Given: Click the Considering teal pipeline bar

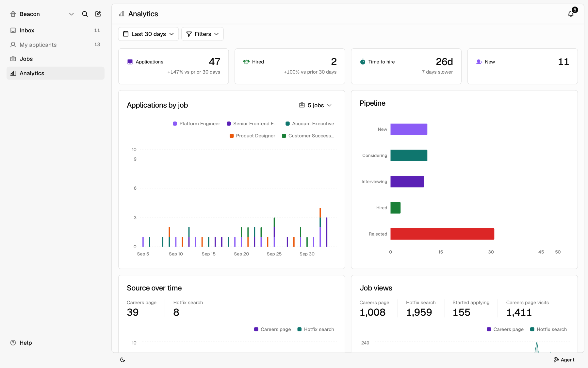Looking at the screenshot, I should 409,155.
